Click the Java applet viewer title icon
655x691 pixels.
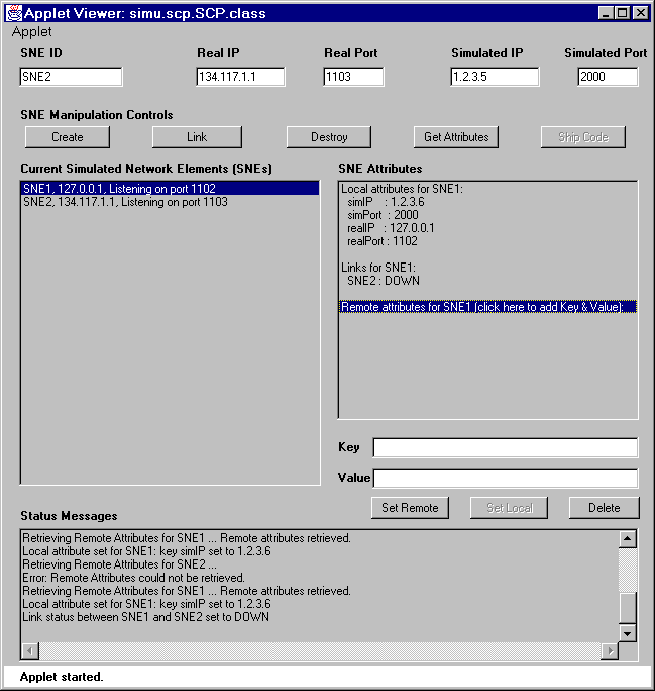coord(14,13)
